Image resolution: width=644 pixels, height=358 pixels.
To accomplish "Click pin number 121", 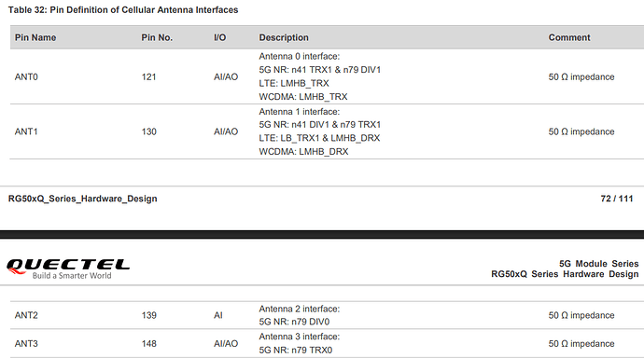I will point(148,76).
